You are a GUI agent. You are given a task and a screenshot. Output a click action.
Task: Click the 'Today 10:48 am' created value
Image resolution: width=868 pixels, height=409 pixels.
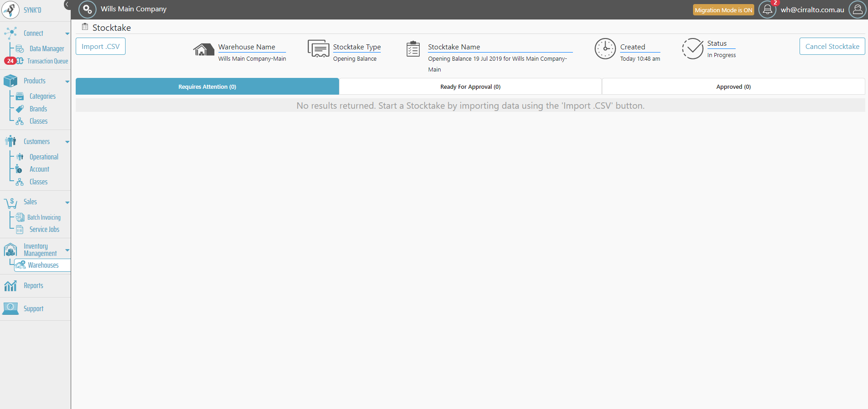coord(640,59)
